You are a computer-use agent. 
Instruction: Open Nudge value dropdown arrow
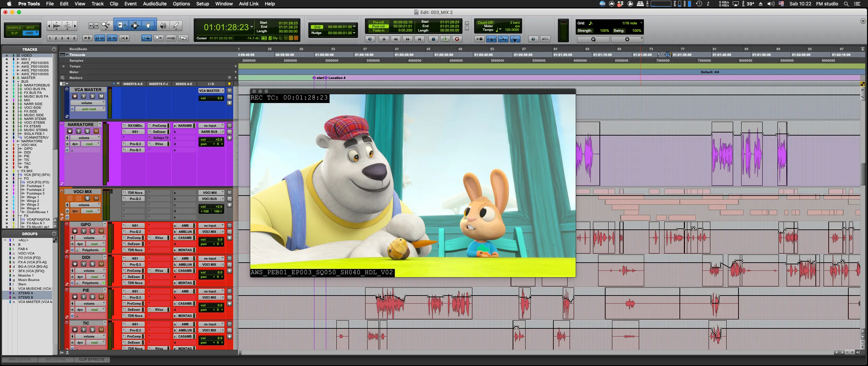click(x=354, y=33)
